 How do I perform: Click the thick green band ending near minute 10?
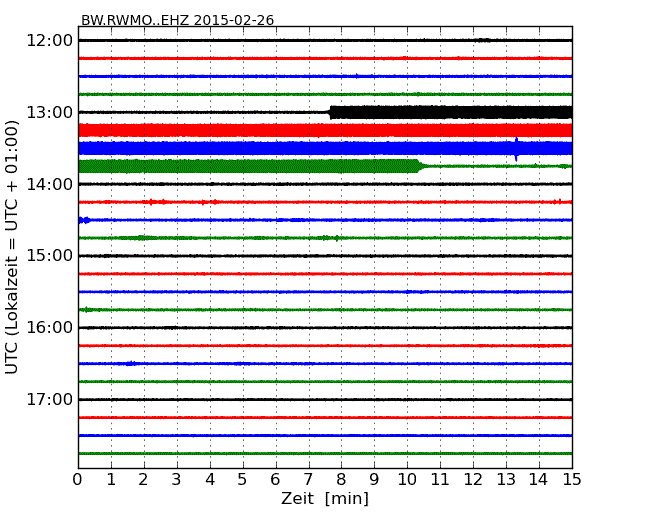pos(250,166)
